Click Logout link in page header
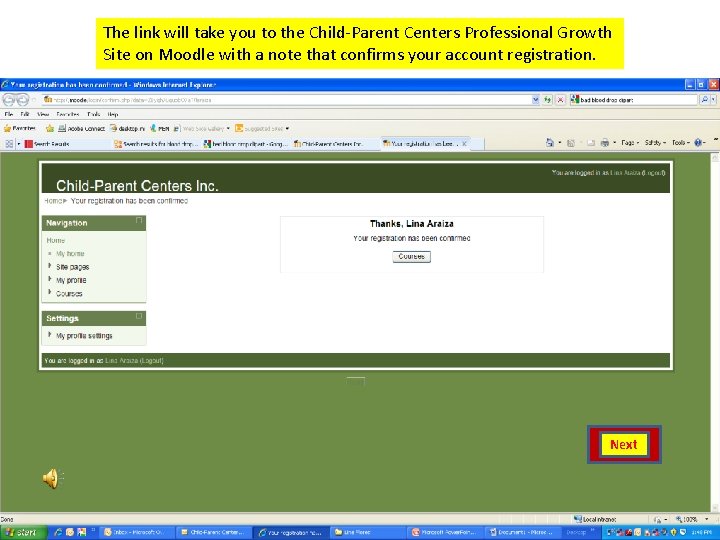 [x=654, y=173]
